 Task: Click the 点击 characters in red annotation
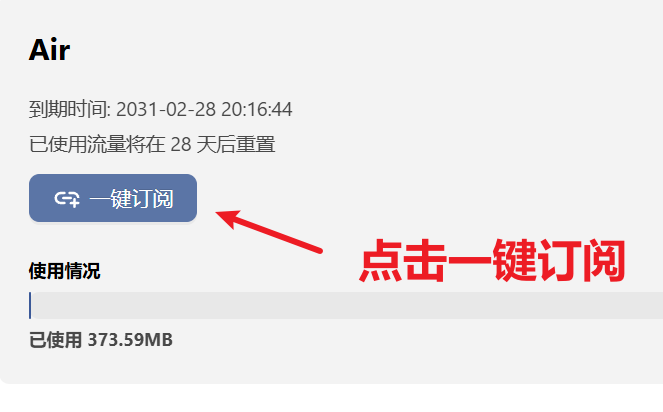click(403, 261)
